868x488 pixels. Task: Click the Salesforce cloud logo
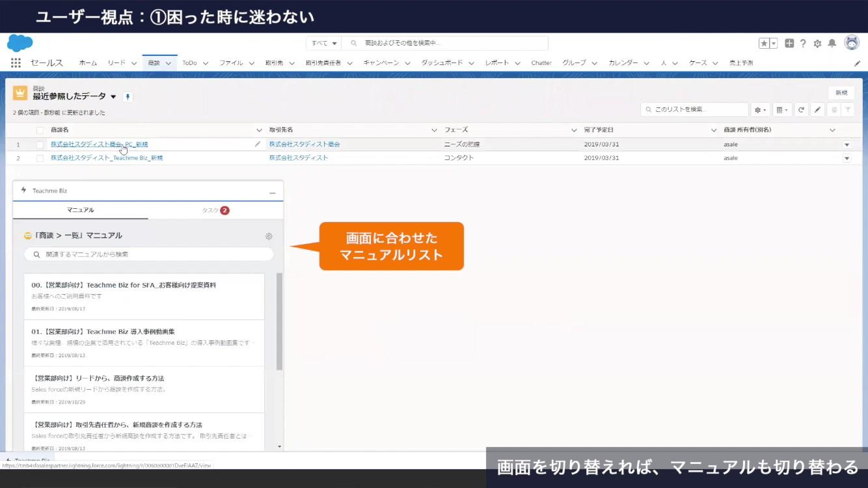20,43
